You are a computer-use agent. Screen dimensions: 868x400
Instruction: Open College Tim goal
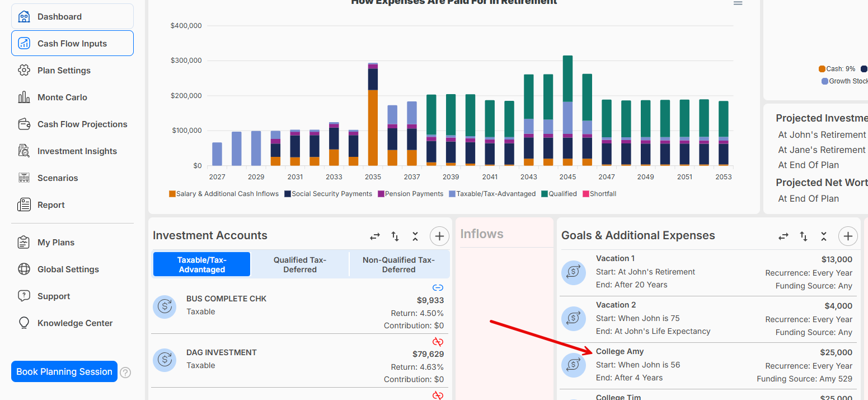click(x=618, y=397)
